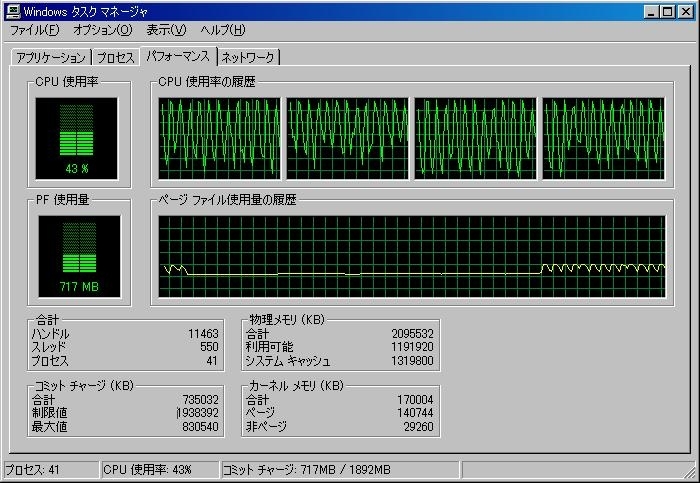Close the Task Manager window
This screenshot has width=700, height=483.
click(x=685, y=12)
